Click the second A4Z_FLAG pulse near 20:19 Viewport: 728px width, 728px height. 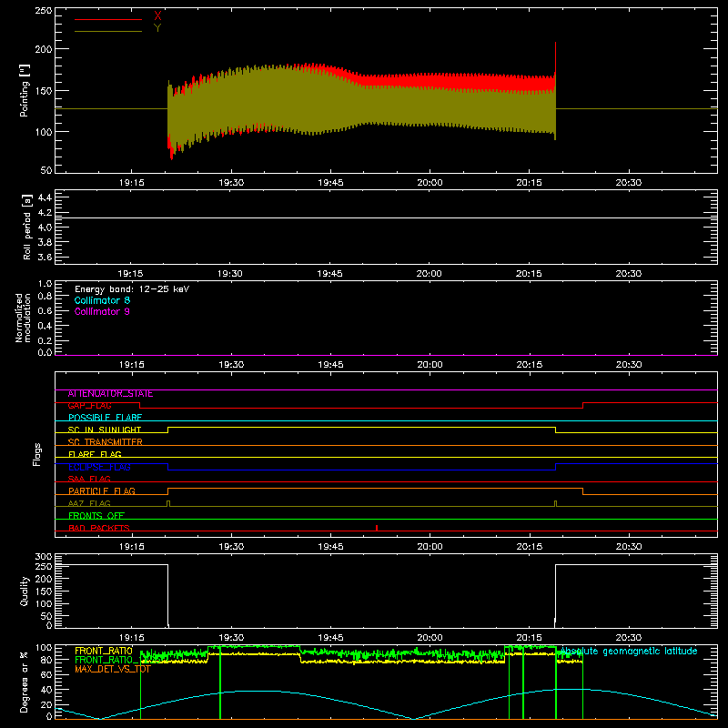click(x=555, y=504)
